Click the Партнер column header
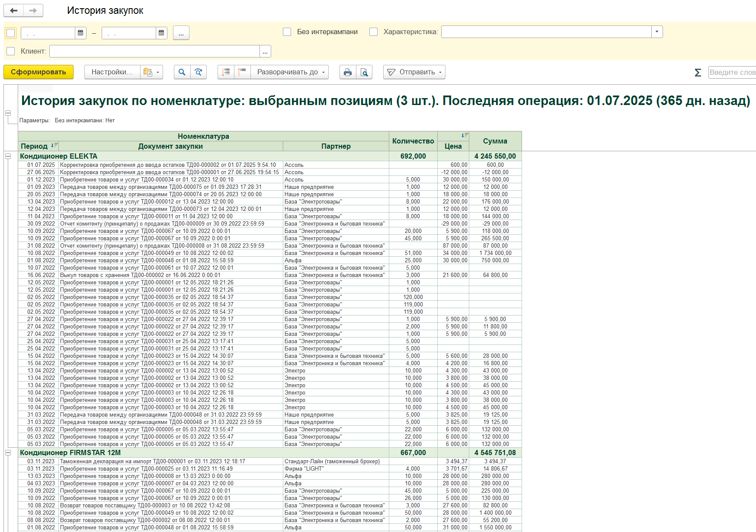 (336, 146)
